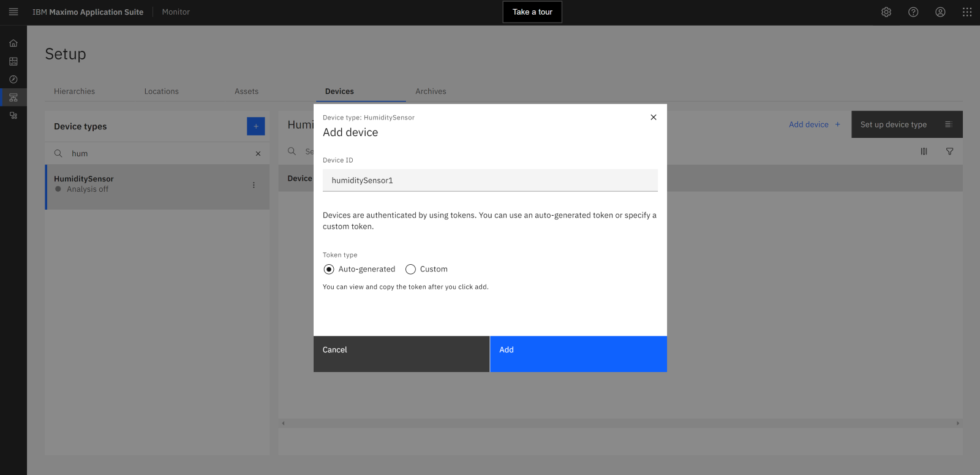Click the Device ID input field
The image size is (980, 475).
[x=490, y=180]
